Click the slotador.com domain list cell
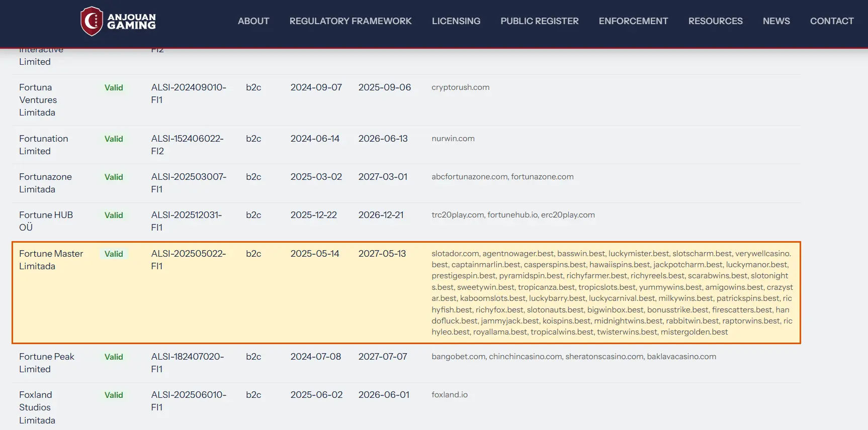This screenshot has height=430, width=868. coord(612,293)
